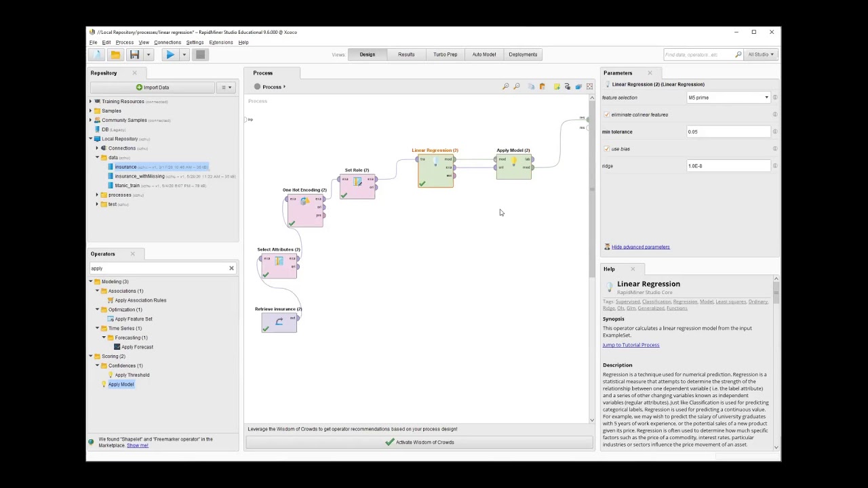Toggle the use bias checkbox
This screenshot has width=868, height=488.
tap(606, 148)
